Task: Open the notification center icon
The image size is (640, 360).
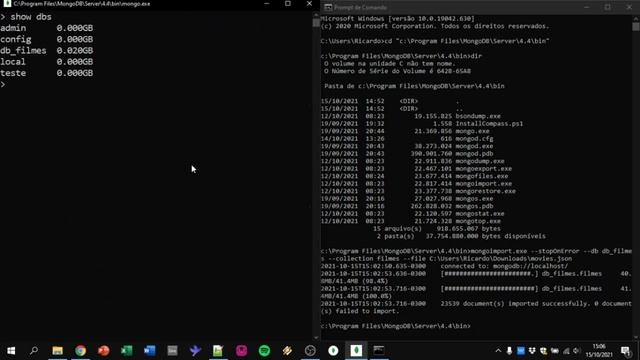Action: pyautogui.click(x=626, y=351)
